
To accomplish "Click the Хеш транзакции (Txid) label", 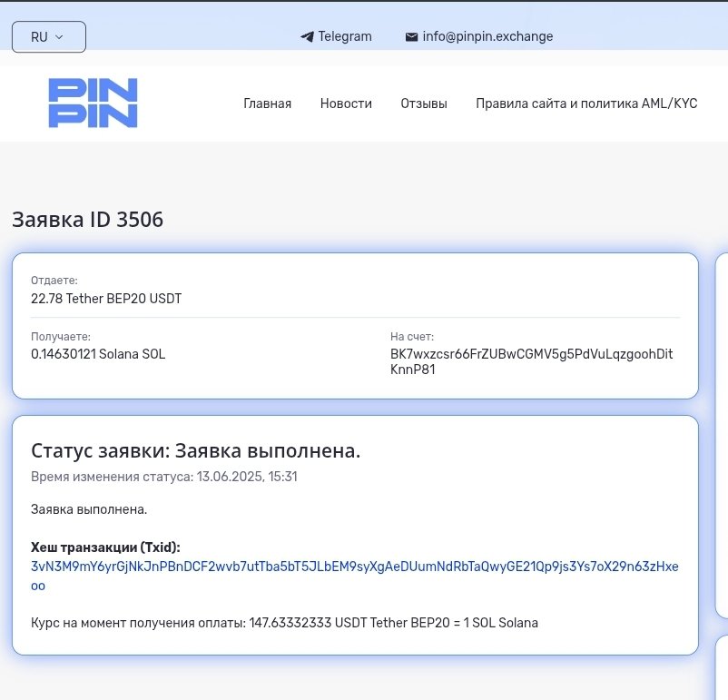I will point(105,547).
